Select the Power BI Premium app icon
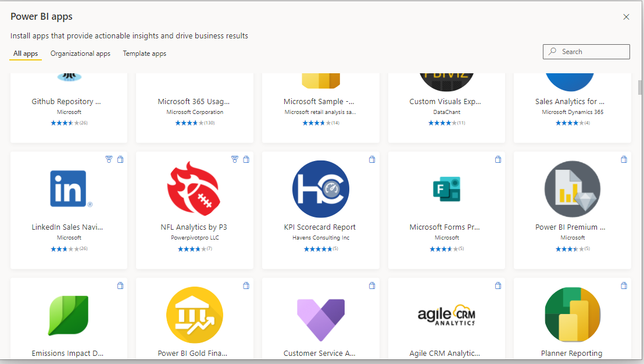This screenshot has width=644, height=364. pyautogui.click(x=572, y=188)
